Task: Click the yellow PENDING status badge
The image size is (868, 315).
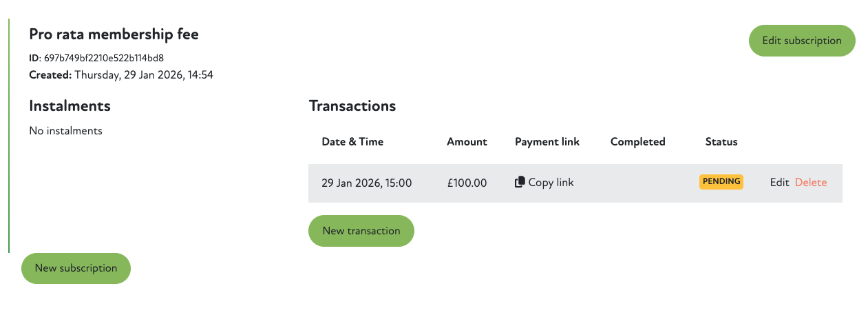Action: coord(721,182)
